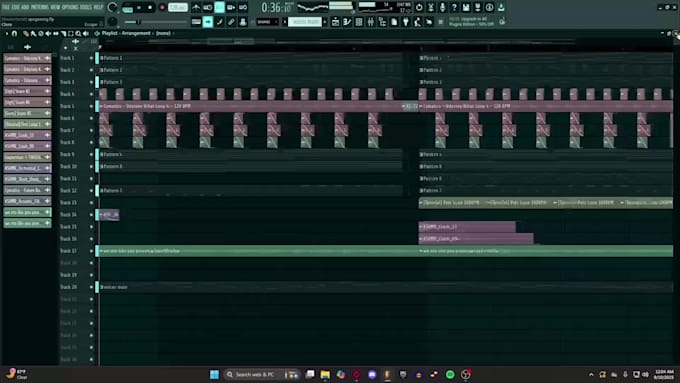Open the playlist options menu arrow
This screenshot has width=680, height=383.
[7, 33]
